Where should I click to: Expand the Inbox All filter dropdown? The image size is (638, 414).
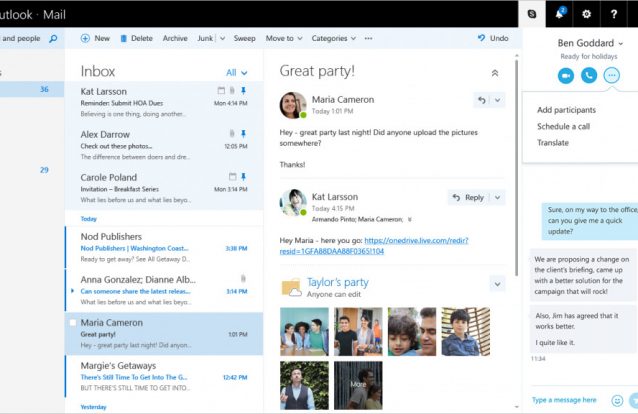point(237,72)
